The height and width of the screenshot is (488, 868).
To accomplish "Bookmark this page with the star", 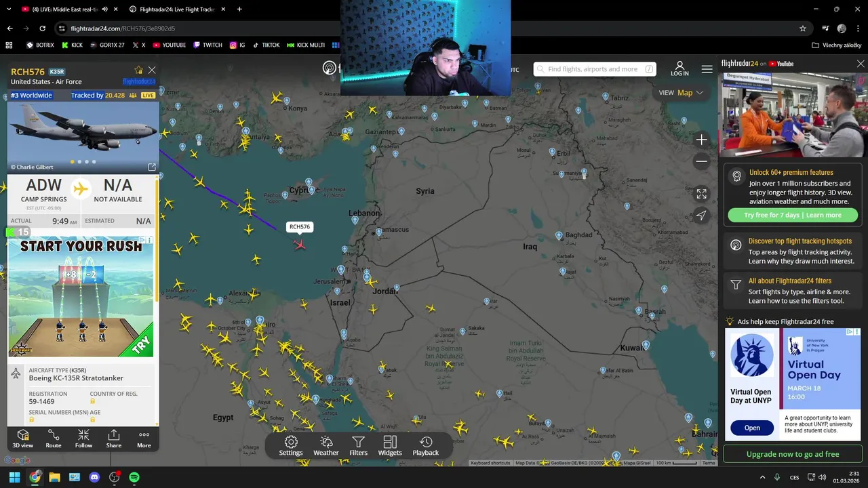I will tap(803, 28).
